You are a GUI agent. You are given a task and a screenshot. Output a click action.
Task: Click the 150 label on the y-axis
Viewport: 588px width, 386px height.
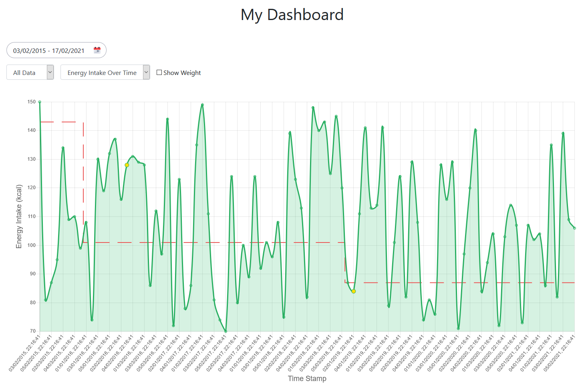[32, 102]
